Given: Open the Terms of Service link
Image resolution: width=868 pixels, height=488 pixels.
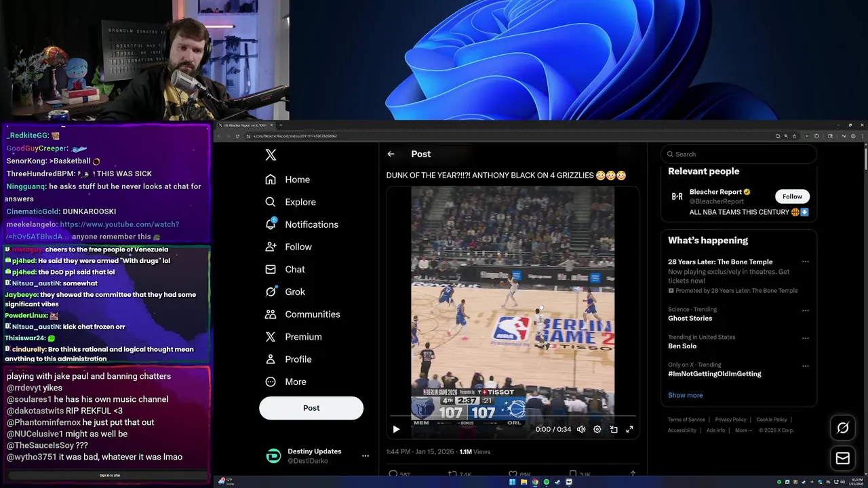Looking at the screenshot, I should pos(686,420).
